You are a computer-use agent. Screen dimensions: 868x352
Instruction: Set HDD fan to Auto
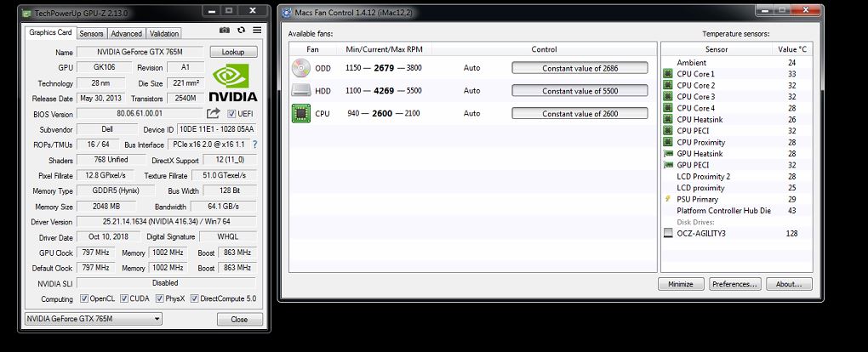tap(471, 91)
